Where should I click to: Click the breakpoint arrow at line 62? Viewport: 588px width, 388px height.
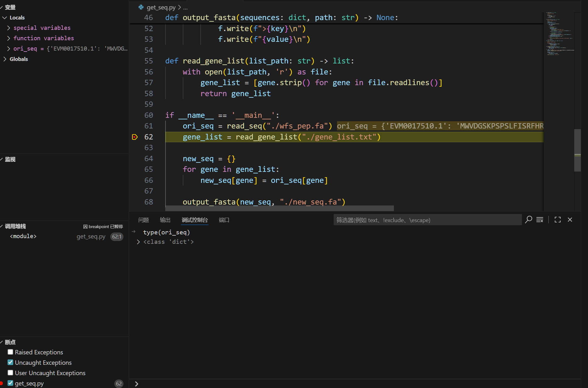point(135,137)
